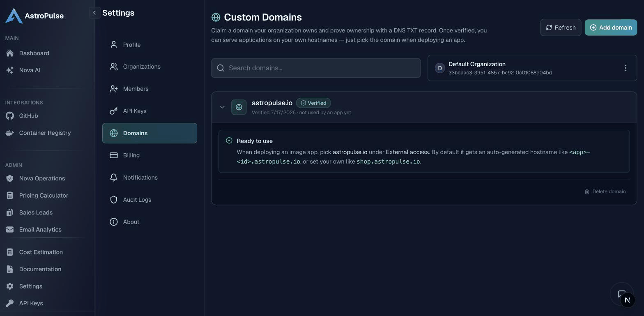This screenshot has width=644, height=316.
Task: Click the Sales Leads icon
Action: 10,212
